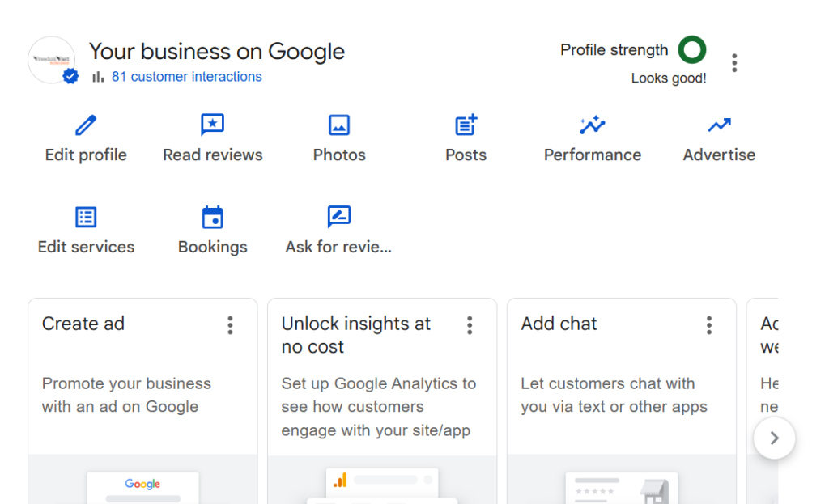The width and height of the screenshot is (829, 504).
Task: Click the Looks good! status text
Action: (669, 78)
